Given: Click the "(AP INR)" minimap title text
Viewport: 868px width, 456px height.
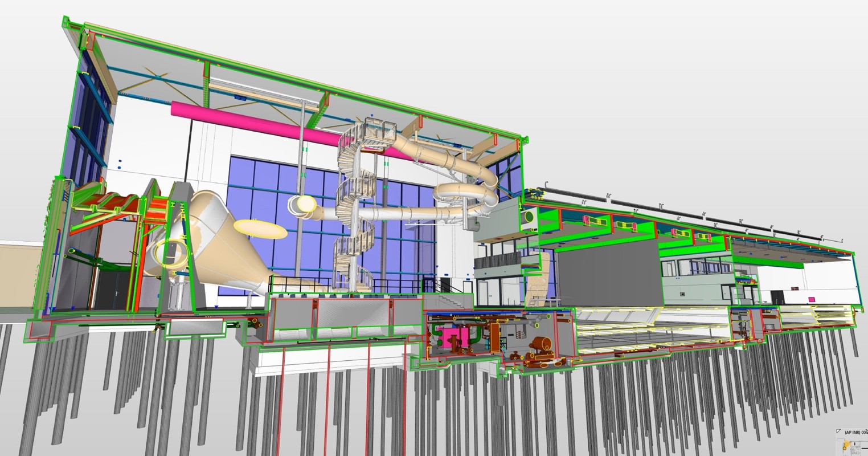Looking at the screenshot, I should (x=853, y=432).
